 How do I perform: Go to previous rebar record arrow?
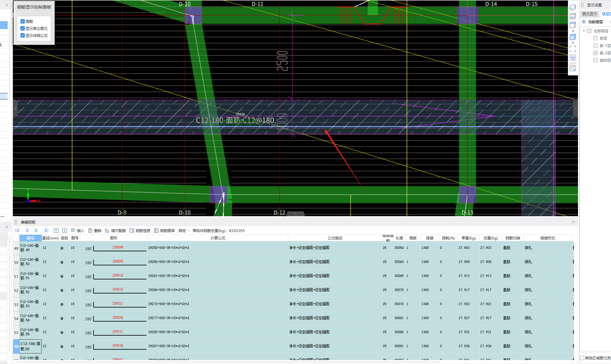(x=27, y=231)
